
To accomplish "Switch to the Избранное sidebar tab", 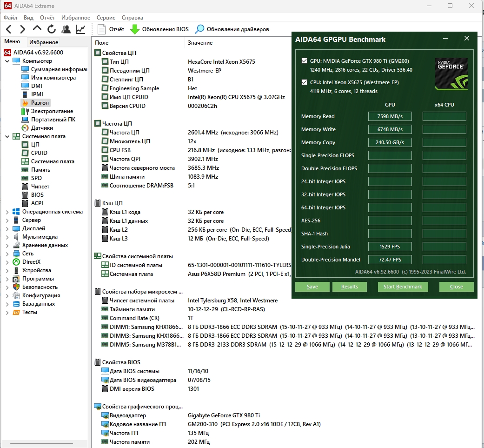I will (44, 42).
